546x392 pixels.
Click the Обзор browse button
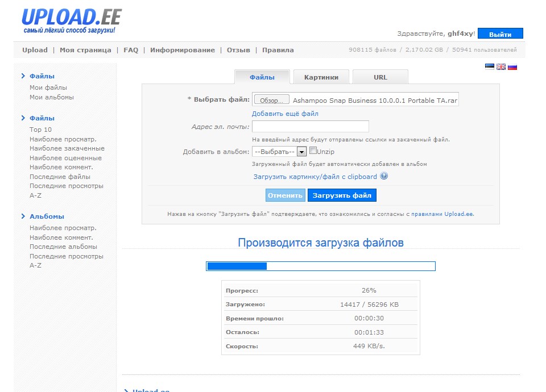click(271, 101)
